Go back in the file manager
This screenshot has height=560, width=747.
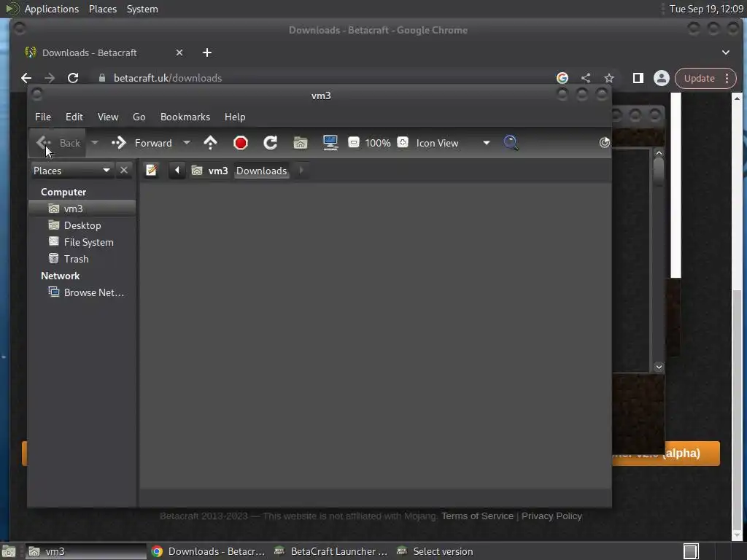(58, 143)
